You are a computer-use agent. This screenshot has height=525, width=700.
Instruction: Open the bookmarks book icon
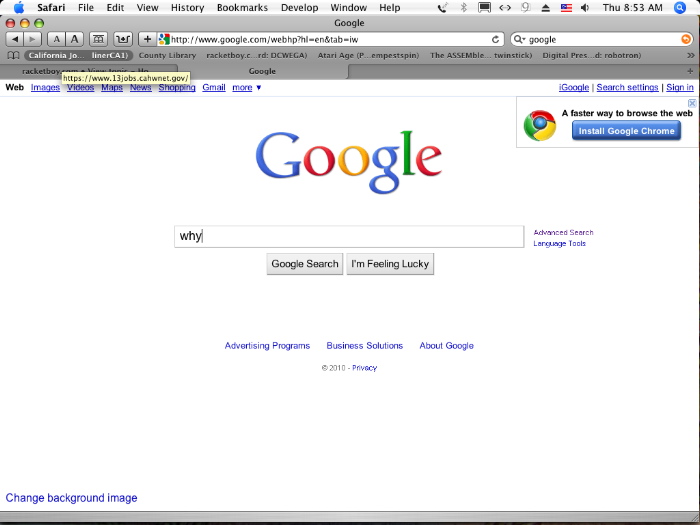pos(13,55)
